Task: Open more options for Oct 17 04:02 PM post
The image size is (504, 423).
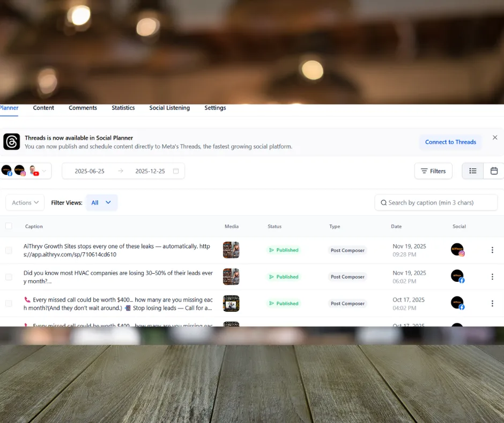Action: click(492, 303)
